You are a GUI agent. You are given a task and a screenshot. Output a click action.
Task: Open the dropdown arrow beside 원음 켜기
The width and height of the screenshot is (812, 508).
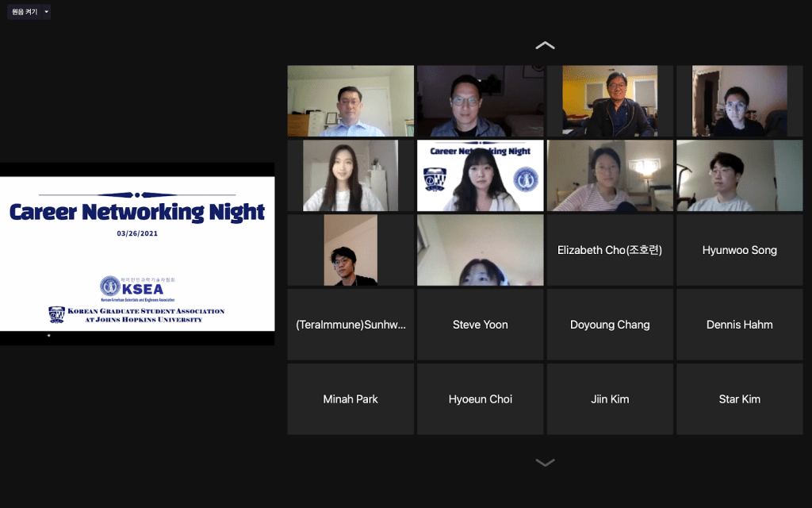point(46,12)
